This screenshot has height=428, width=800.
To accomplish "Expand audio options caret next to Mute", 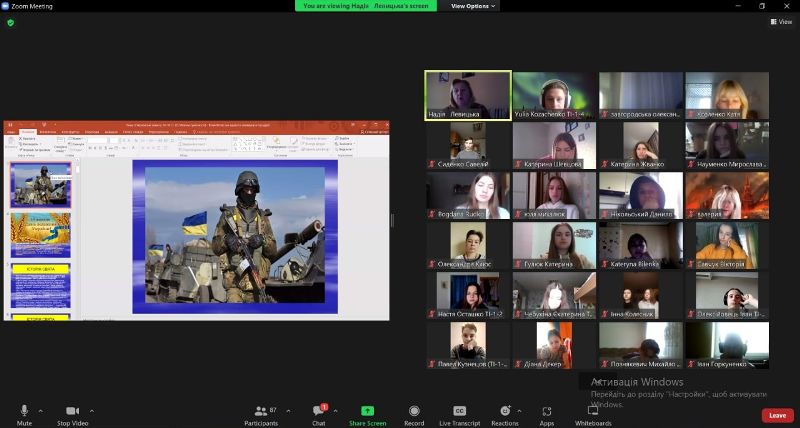I will point(41,411).
